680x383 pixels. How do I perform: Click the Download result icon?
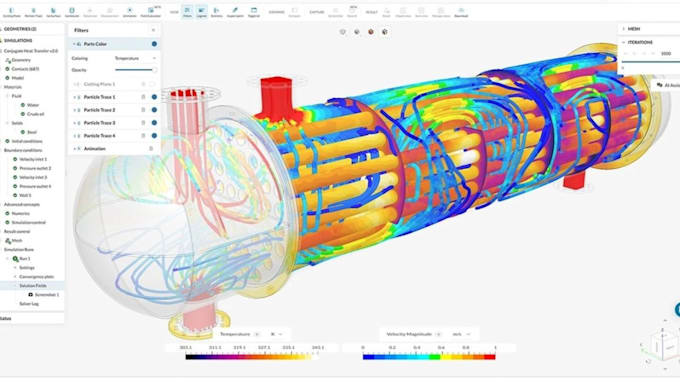461,12
